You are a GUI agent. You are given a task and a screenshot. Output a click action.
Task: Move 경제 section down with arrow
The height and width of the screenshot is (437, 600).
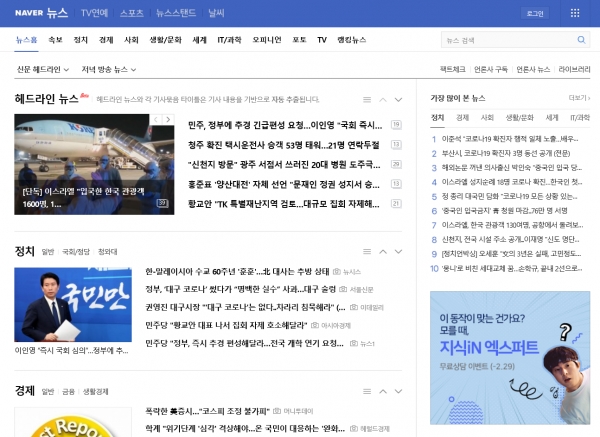[398, 391]
